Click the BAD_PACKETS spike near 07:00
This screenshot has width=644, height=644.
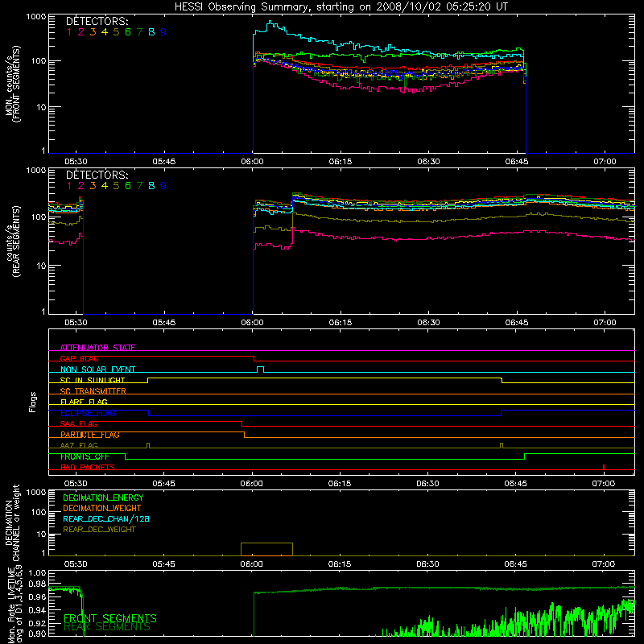point(603,467)
